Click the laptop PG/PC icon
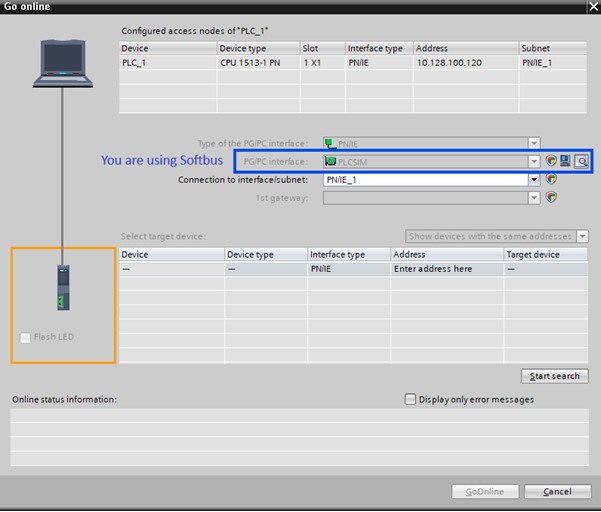Screen dimensions: 601x512 pos(61,64)
